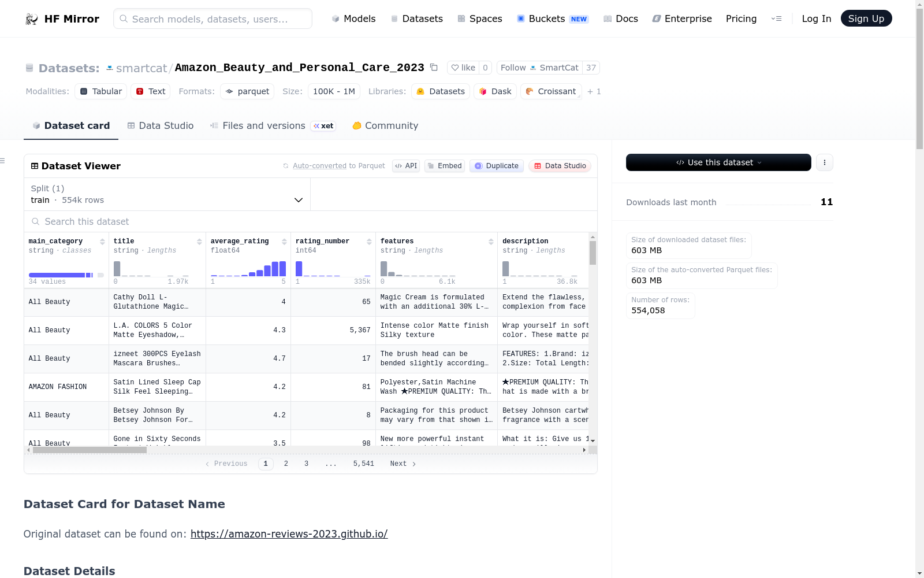The height and width of the screenshot is (578, 924).
Task: Click the Dataset Viewer table icon
Action: click(35, 166)
